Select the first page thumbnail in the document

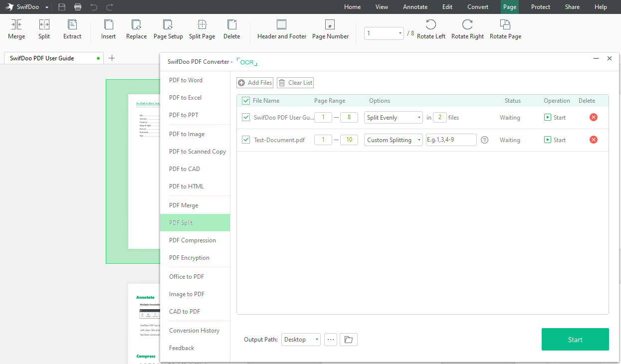[x=133, y=172]
